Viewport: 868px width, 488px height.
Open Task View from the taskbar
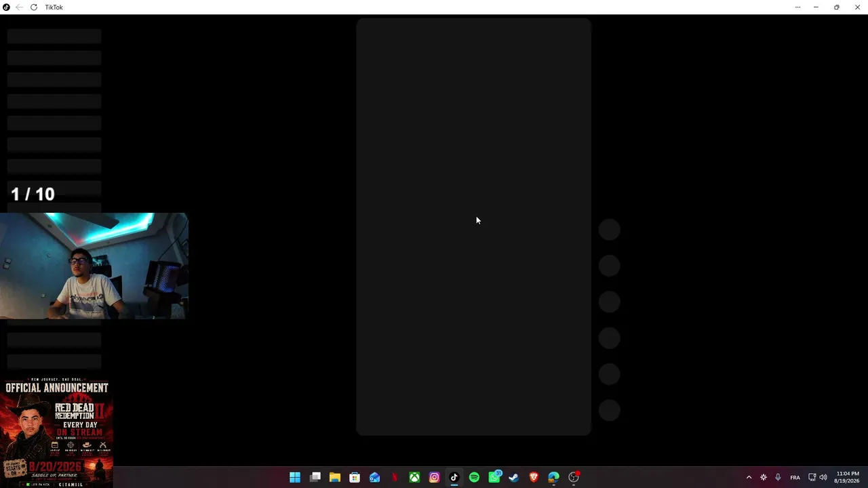[315, 477]
